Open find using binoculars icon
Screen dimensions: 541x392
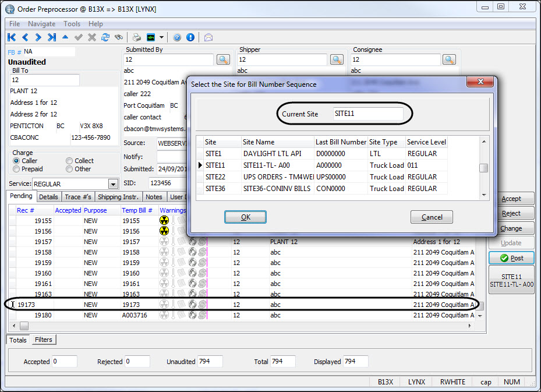(x=119, y=37)
